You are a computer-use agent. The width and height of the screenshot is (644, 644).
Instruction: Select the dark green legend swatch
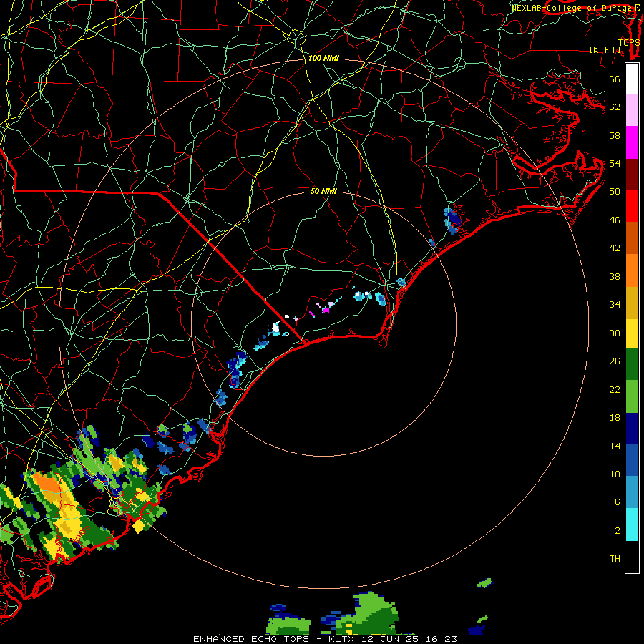click(632, 364)
